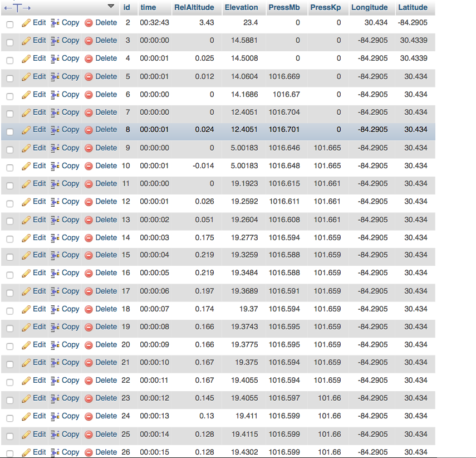Click the Copy icon in row id 18
Viewport: 476px width, 458px height.
[55, 309]
